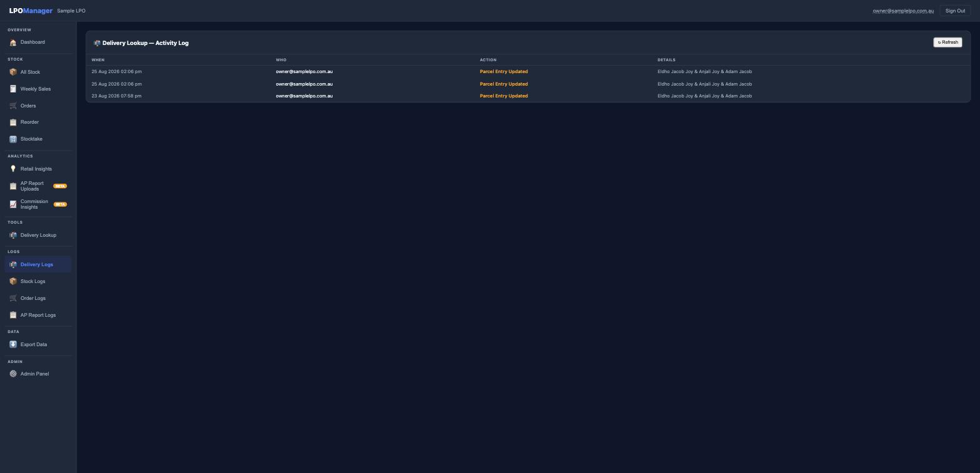
Task: Click the LPOManager logo
Action: [x=31, y=11]
